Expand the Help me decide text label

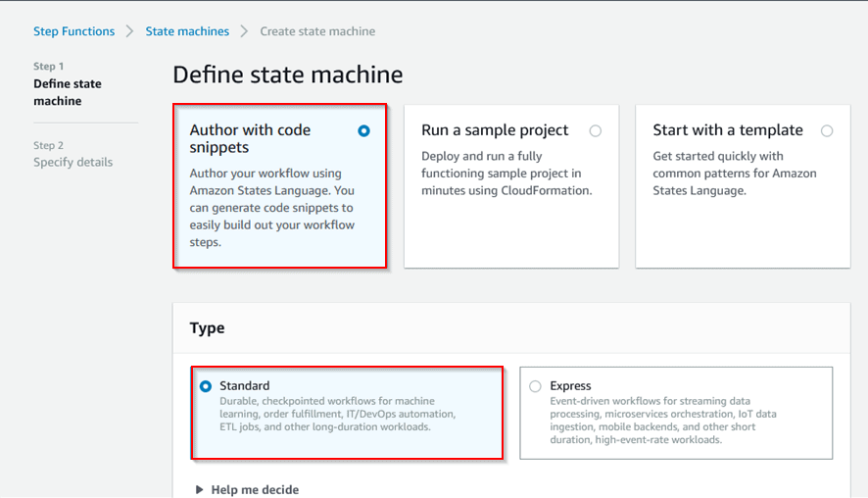click(x=255, y=489)
